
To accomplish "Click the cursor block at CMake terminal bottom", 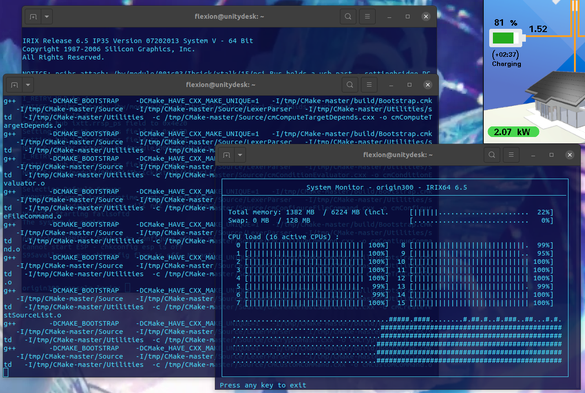I will tap(6, 372).
